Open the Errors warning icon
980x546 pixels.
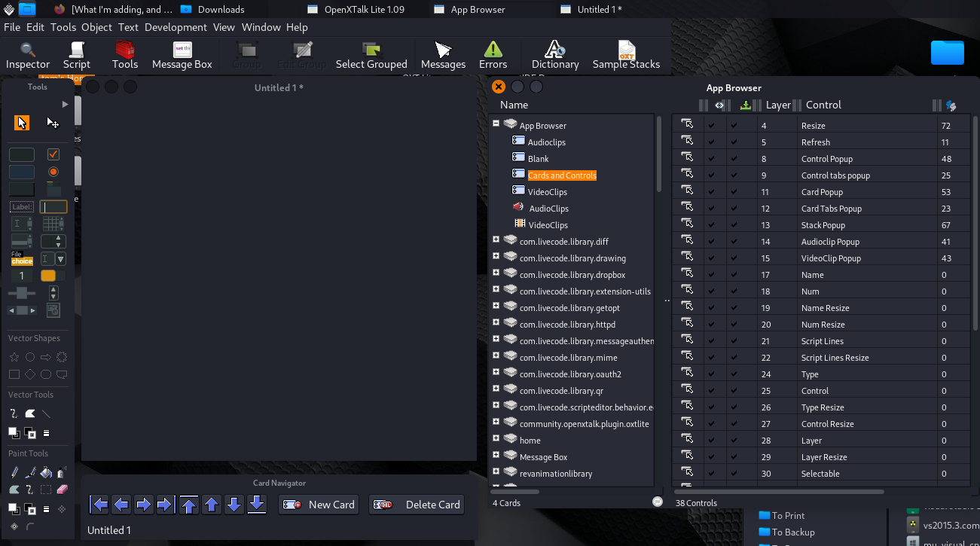click(x=493, y=56)
